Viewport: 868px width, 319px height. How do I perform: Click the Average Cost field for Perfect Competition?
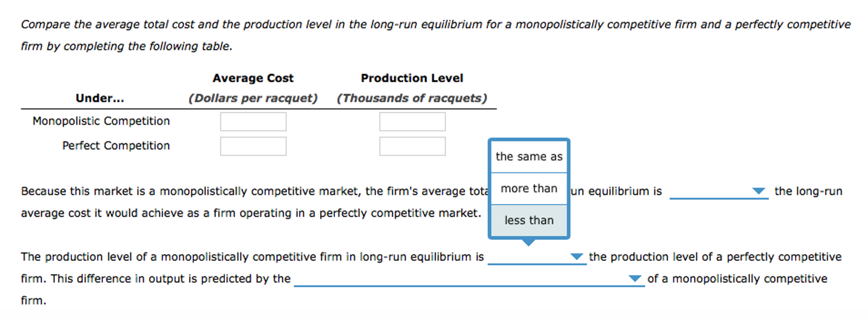253,146
